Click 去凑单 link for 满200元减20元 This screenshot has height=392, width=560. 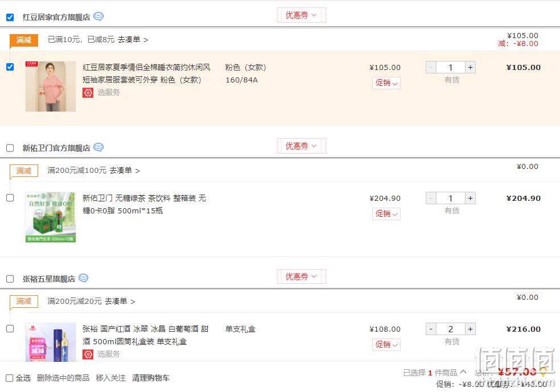(x=120, y=302)
